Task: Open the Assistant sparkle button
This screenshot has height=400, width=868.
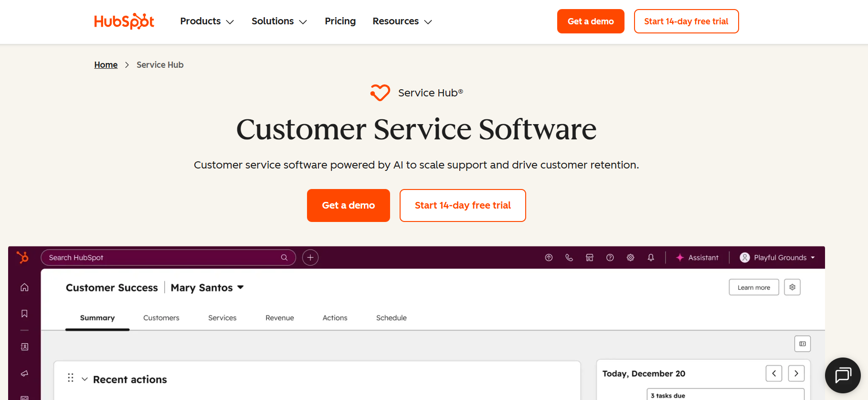Action: [x=697, y=257]
